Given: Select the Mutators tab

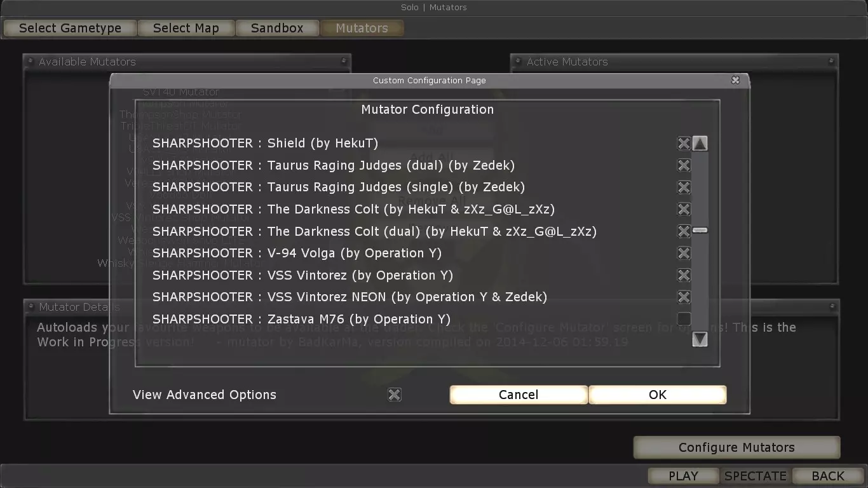Looking at the screenshot, I should tap(362, 28).
